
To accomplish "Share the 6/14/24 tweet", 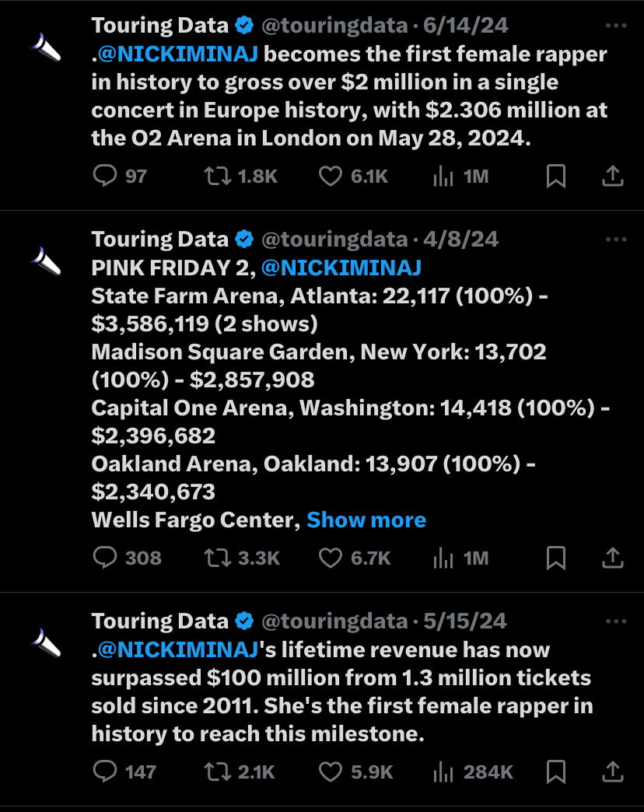I will (612, 176).
